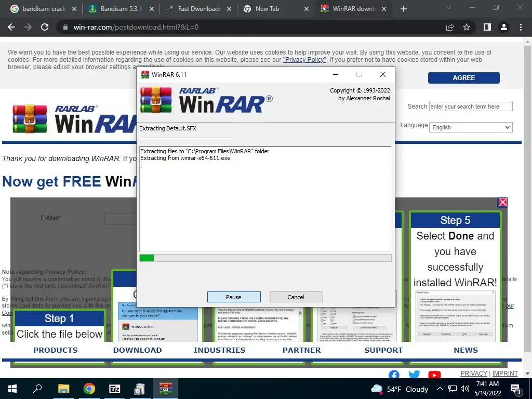The height and width of the screenshot is (399, 532).
Task: Click the Step 1 heading card
Action: point(59,318)
